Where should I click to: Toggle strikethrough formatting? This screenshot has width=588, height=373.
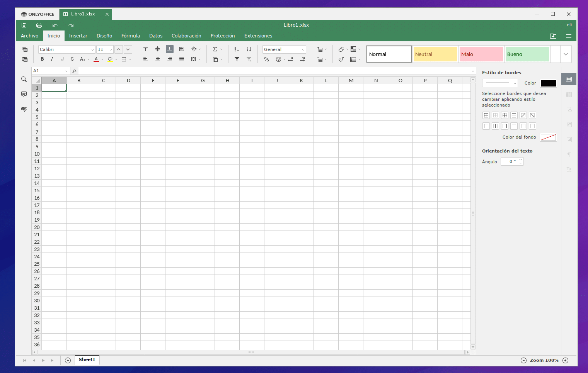[x=72, y=59]
